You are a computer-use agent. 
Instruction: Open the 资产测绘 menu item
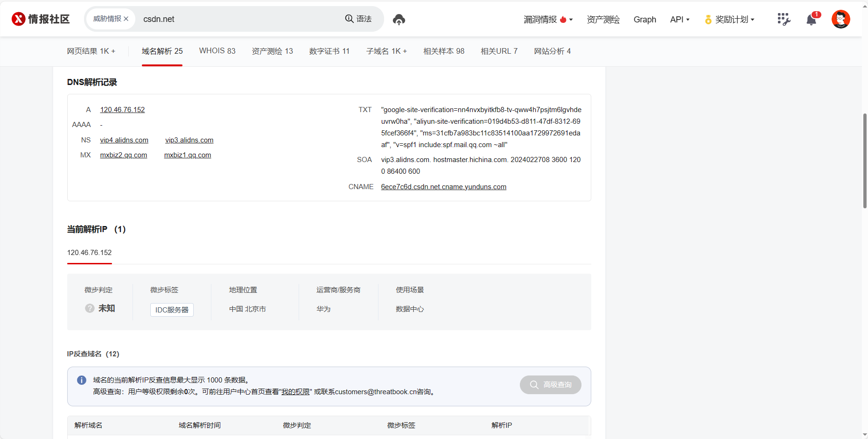click(x=603, y=20)
